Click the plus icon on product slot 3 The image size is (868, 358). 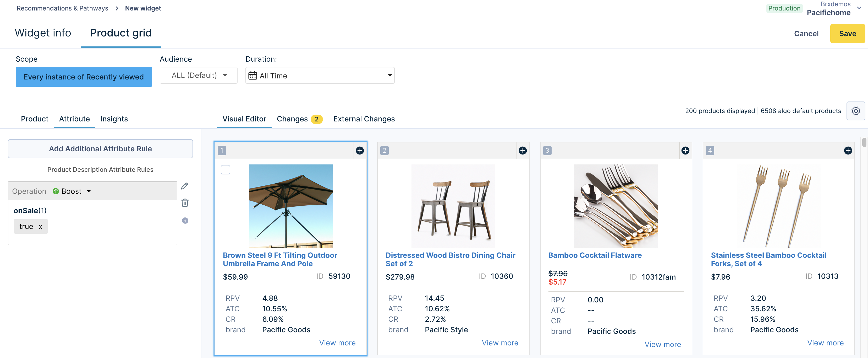point(685,151)
